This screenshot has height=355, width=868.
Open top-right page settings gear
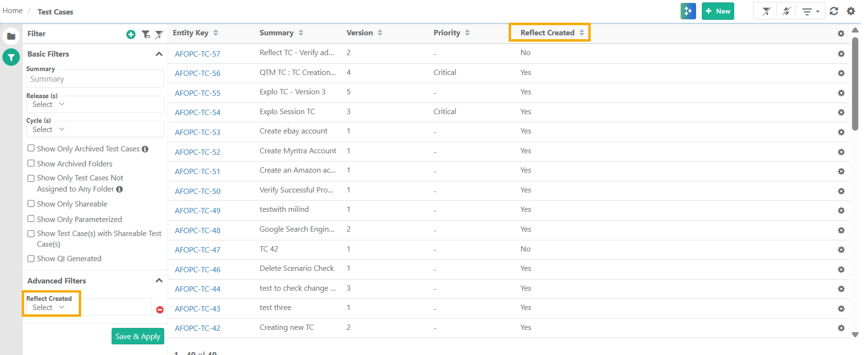click(851, 11)
